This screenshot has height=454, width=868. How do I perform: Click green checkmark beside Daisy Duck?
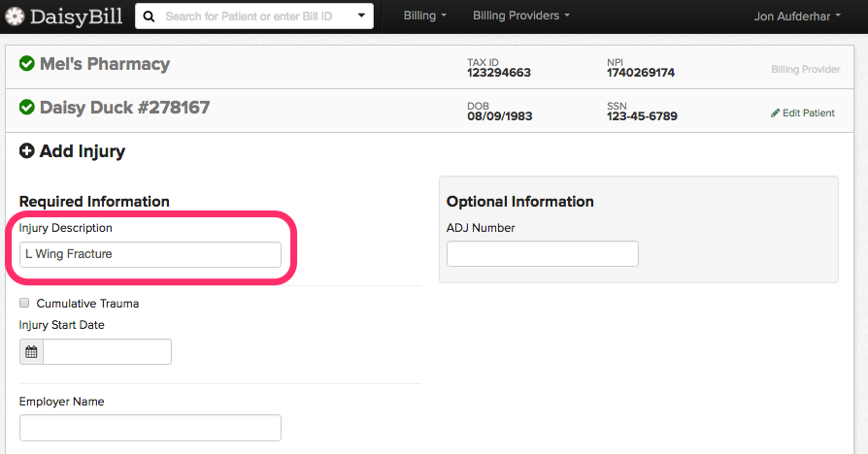[x=26, y=108]
